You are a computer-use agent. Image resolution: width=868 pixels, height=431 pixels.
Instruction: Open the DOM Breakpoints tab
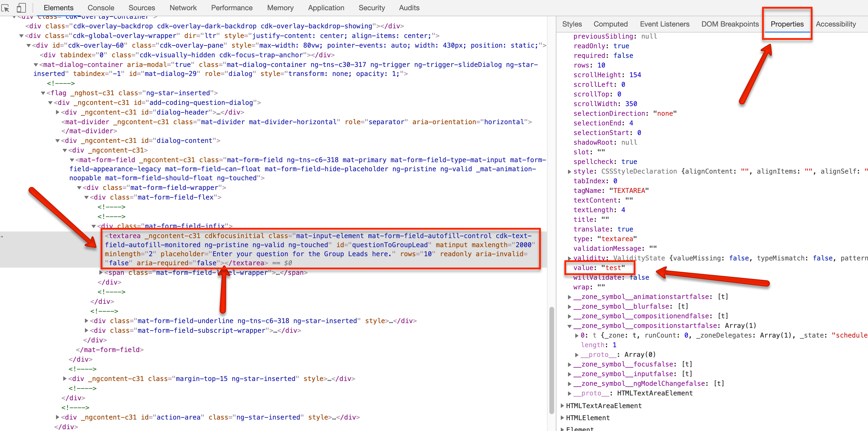[x=730, y=24]
